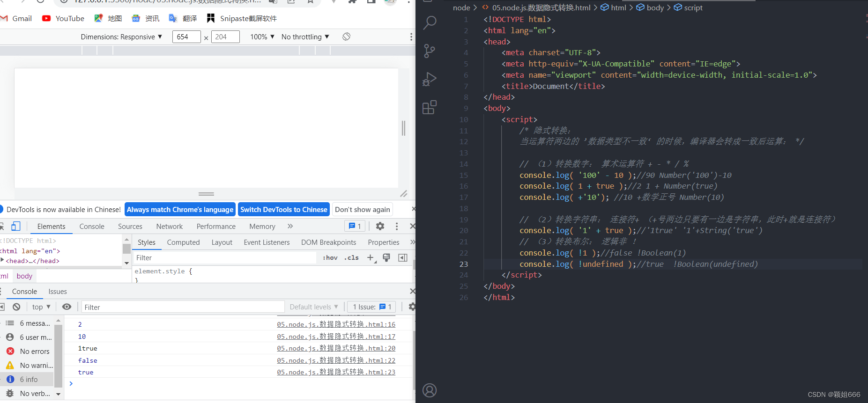Open the Gmail bookmark
The height and width of the screenshot is (403, 868).
click(17, 18)
